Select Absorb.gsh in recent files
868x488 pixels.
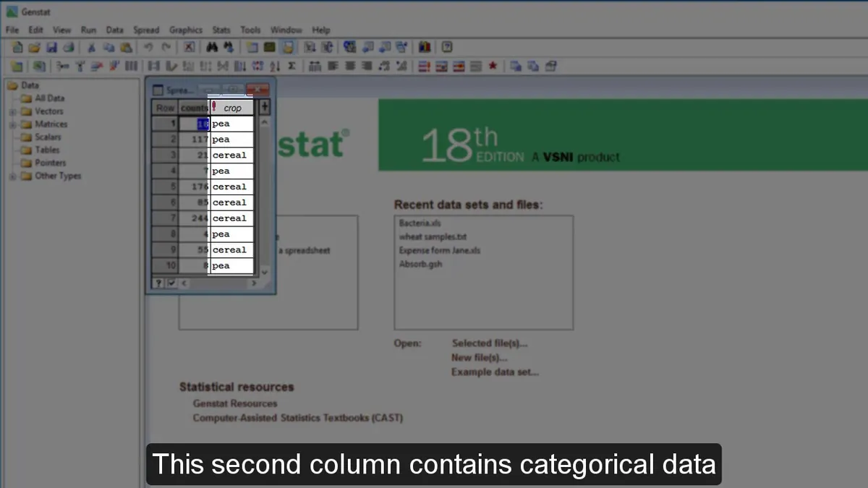click(420, 265)
